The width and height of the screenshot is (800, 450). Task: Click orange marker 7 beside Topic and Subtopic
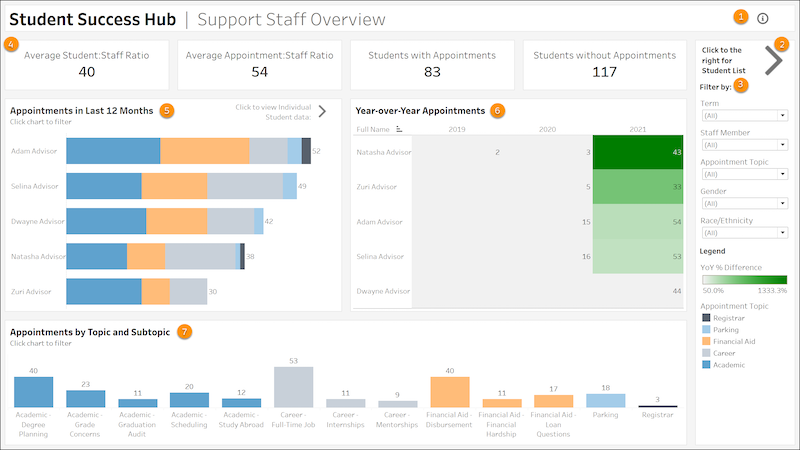click(184, 331)
